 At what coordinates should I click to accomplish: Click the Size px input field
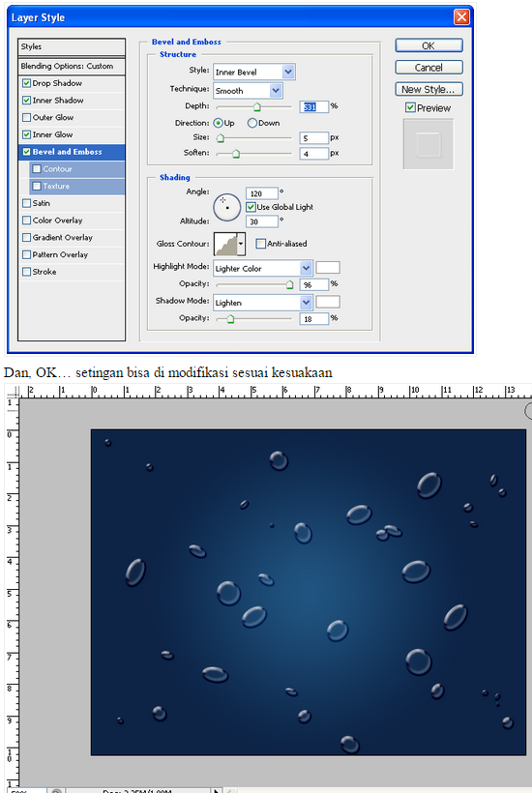tap(314, 138)
